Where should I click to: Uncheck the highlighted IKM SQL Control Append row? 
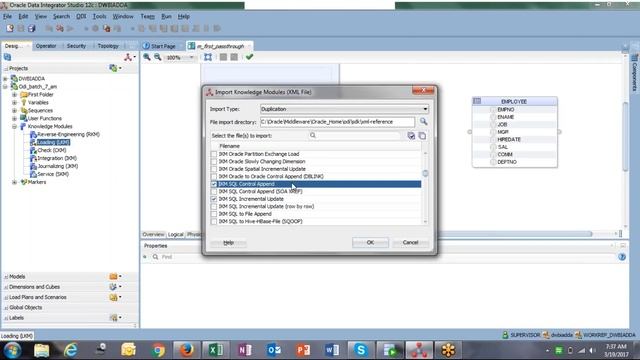click(x=214, y=184)
